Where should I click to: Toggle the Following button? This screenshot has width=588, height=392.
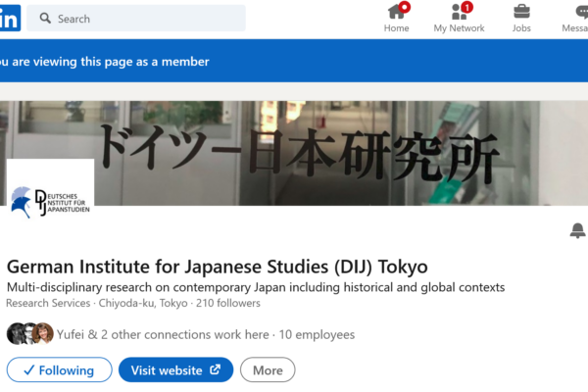pos(59,369)
